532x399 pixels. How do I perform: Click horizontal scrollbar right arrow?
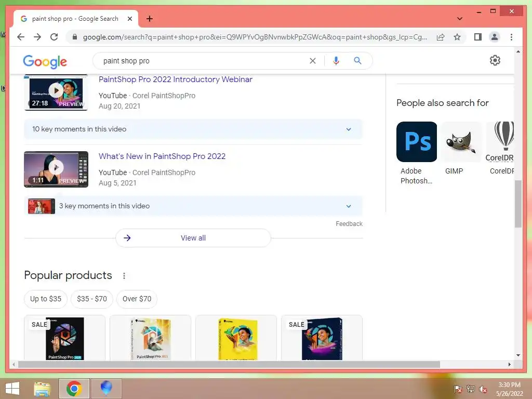click(509, 364)
